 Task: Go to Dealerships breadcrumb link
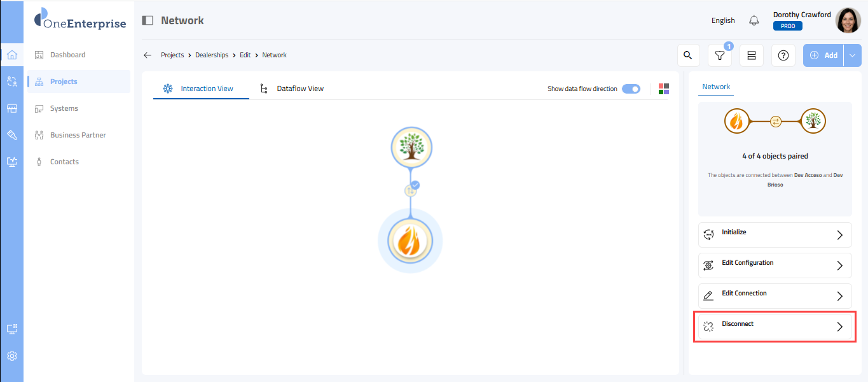click(212, 55)
